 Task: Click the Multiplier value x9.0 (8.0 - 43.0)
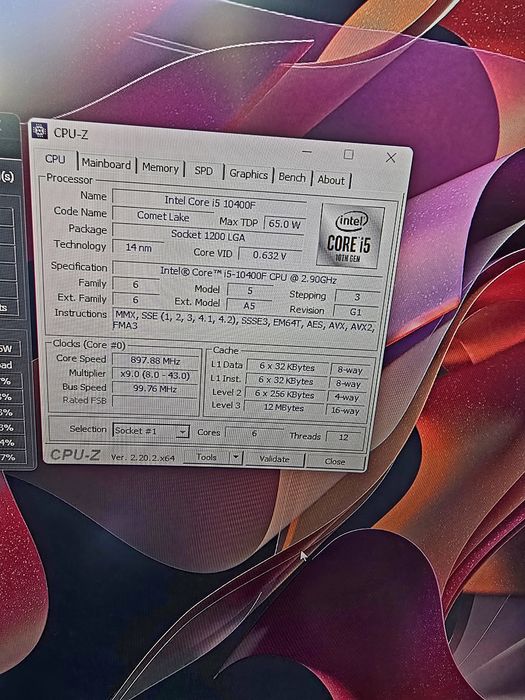coord(155,375)
